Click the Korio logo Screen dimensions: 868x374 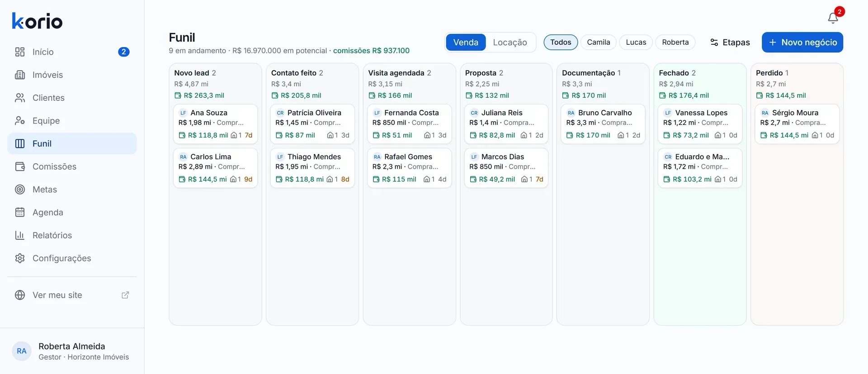pyautogui.click(x=37, y=21)
